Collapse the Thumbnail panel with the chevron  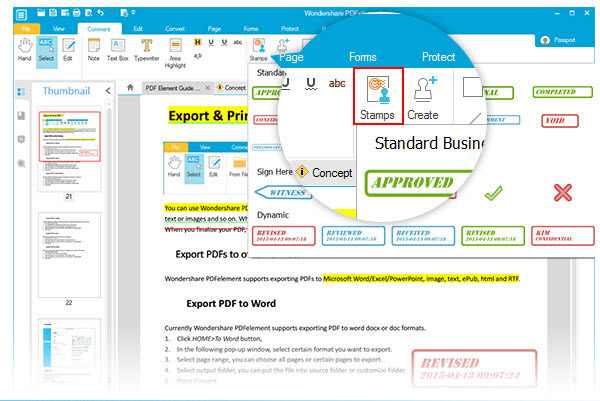[x=108, y=91]
